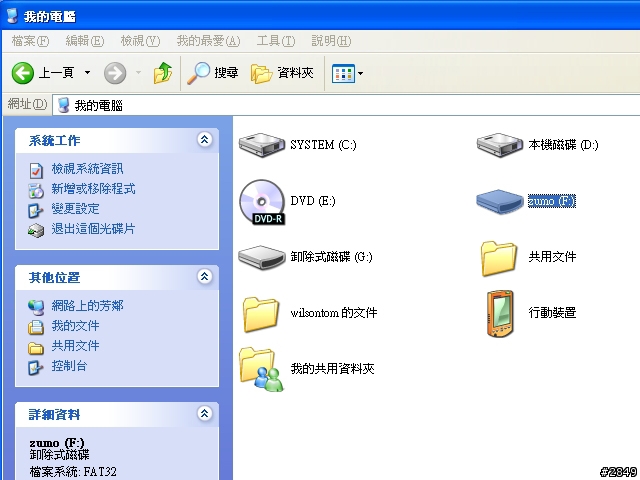The height and width of the screenshot is (480, 640).
Task: Open the 檔案(F) menu
Action: [x=31, y=41]
